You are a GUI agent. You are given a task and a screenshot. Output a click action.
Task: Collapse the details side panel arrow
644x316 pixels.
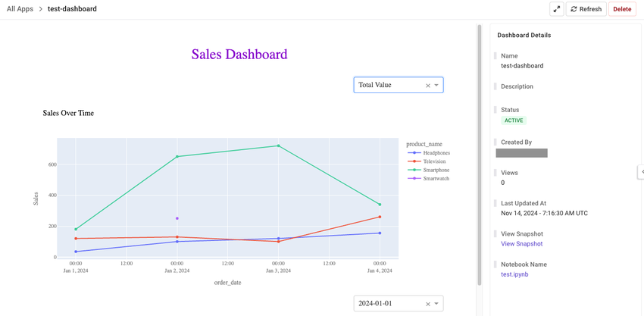641,172
